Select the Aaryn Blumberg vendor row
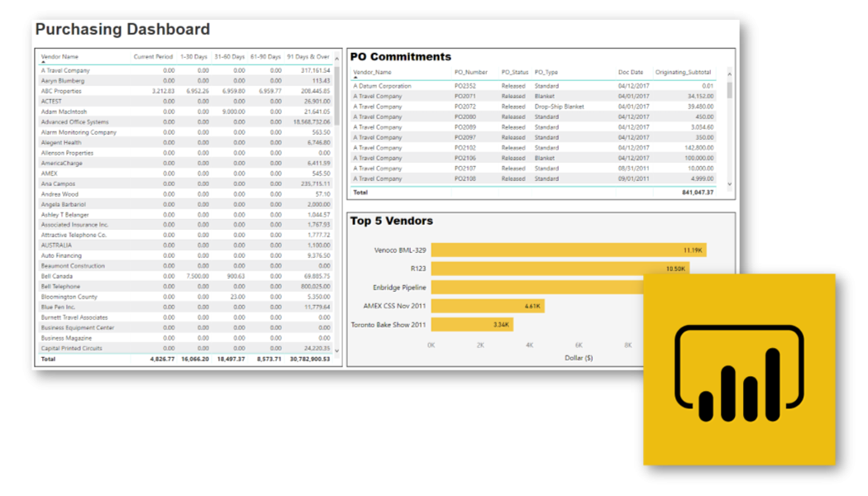The width and height of the screenshot is (868, 496). pyautogui.click(x=185, y=81)
